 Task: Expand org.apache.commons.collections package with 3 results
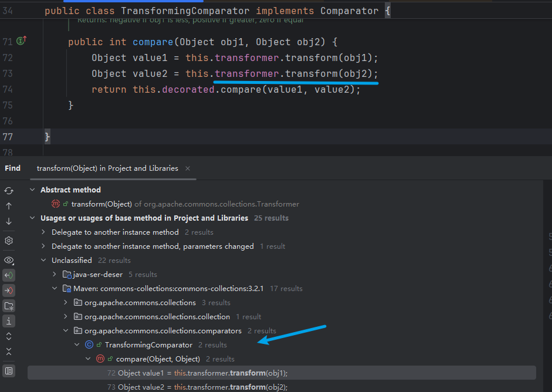point(66,303)
